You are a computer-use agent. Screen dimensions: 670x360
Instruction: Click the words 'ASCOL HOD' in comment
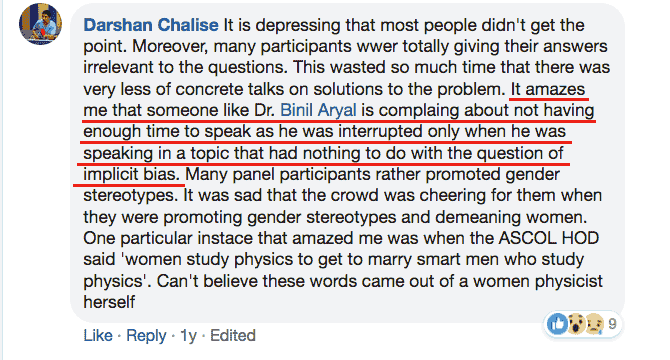[x=549, y=238]
